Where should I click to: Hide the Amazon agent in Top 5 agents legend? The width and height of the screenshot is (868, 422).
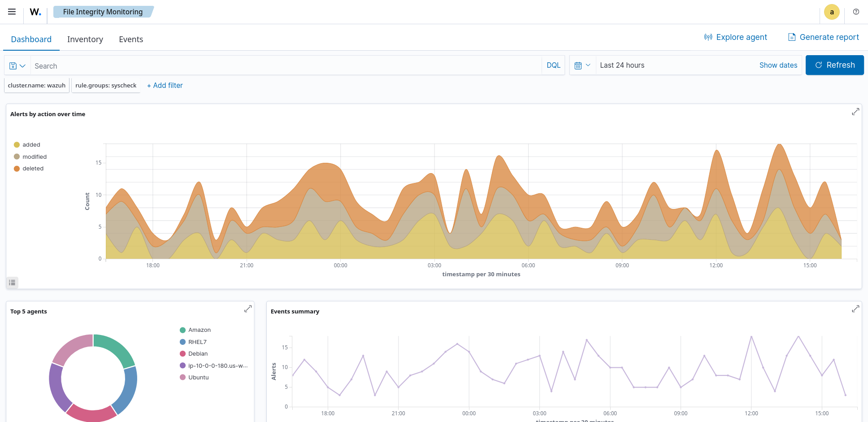coord(196,330)
